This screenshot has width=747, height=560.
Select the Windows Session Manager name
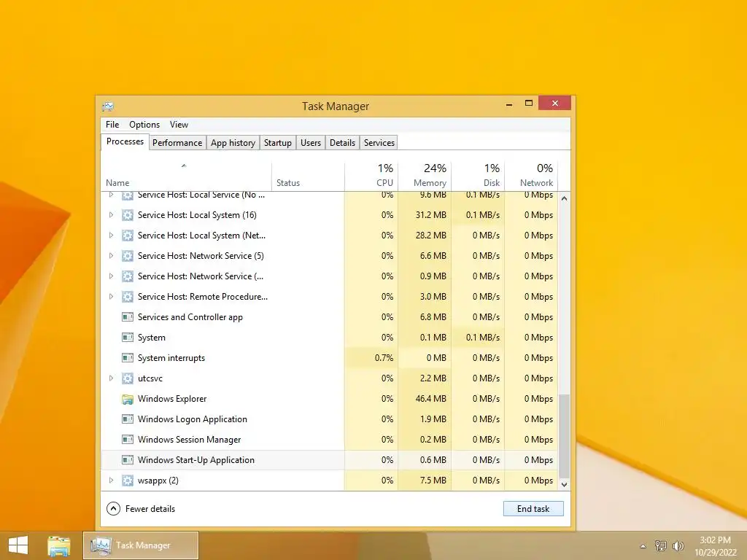[189, 440]
